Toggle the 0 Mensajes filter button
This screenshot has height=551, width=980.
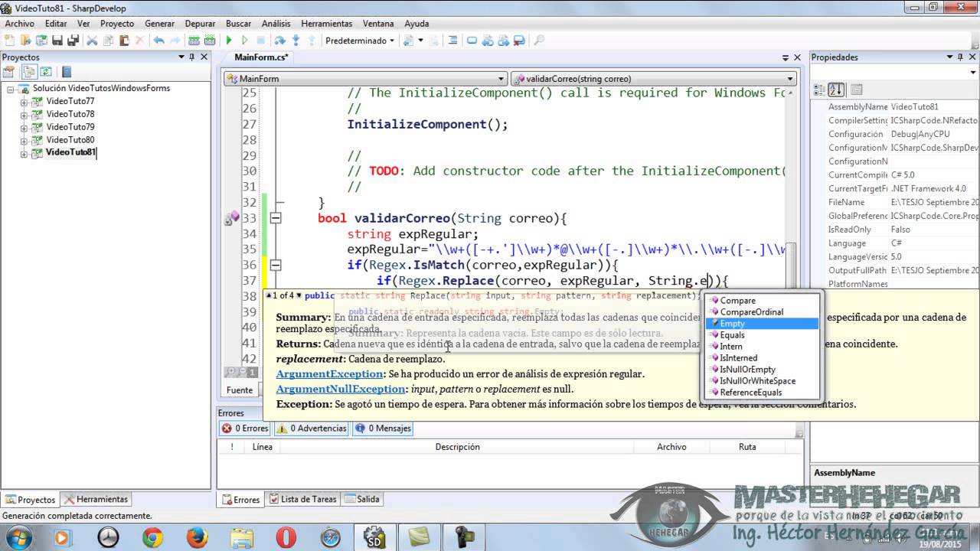coord(382,429)
